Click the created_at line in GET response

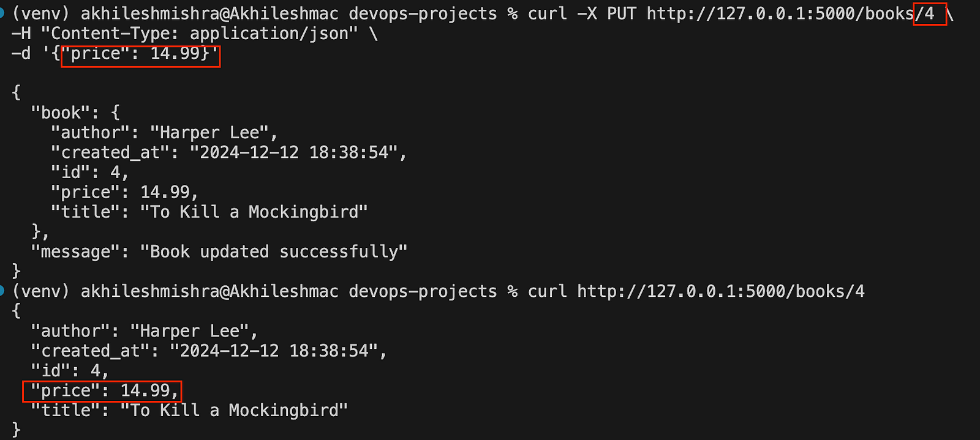(209, 351)
